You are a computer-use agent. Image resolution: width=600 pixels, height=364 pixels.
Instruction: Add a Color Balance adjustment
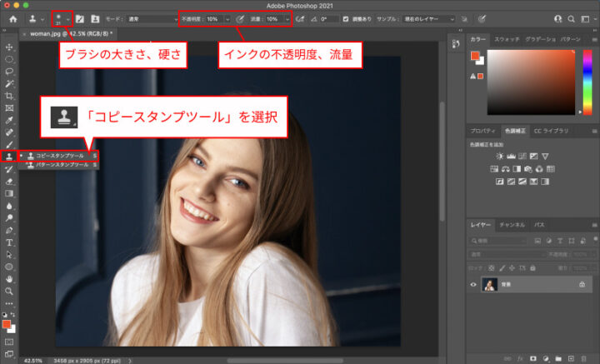(506, 168)
